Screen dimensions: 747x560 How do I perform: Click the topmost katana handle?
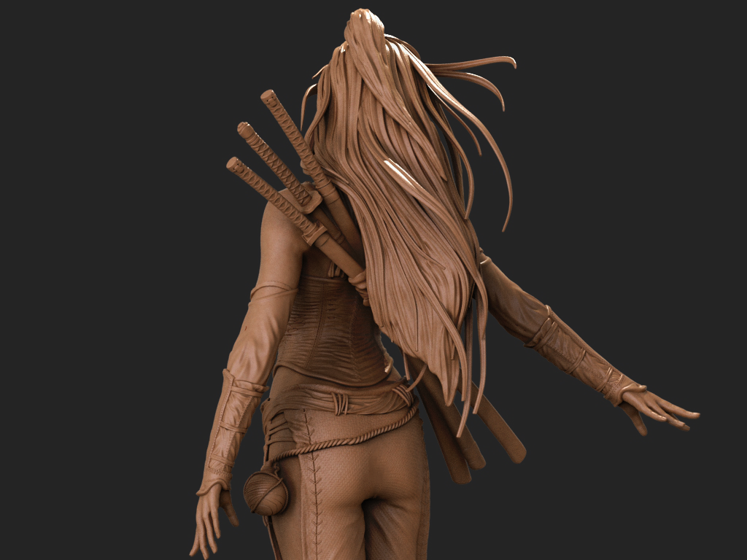(x=289, y=128)
